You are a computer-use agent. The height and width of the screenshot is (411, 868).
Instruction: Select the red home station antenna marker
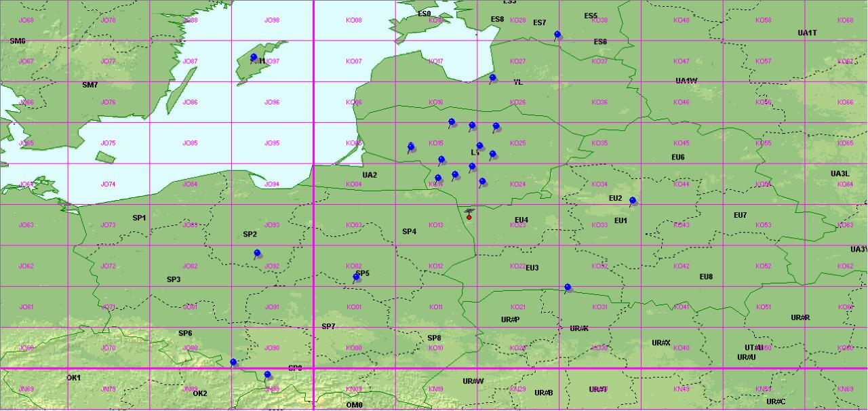[469, 215]
